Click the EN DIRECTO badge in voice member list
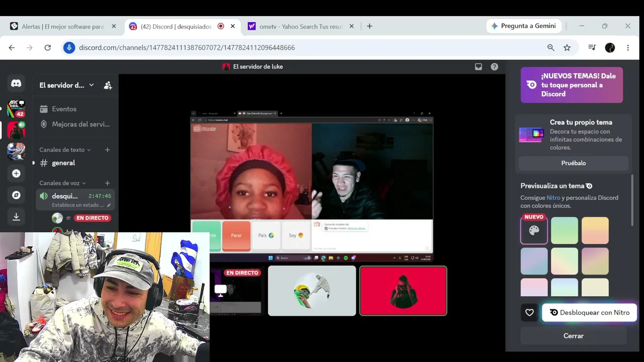This screenshot has width=644, height=362. 92,218
